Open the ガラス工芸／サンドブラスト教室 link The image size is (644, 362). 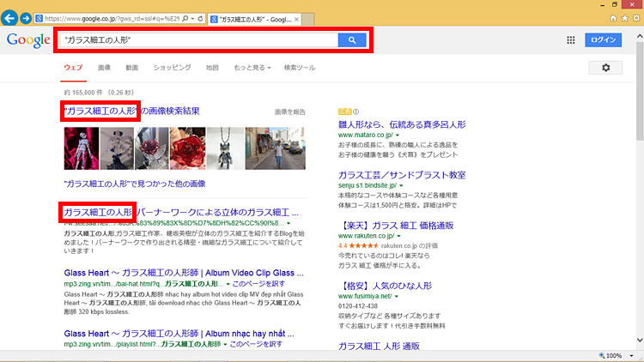point(402,174)
